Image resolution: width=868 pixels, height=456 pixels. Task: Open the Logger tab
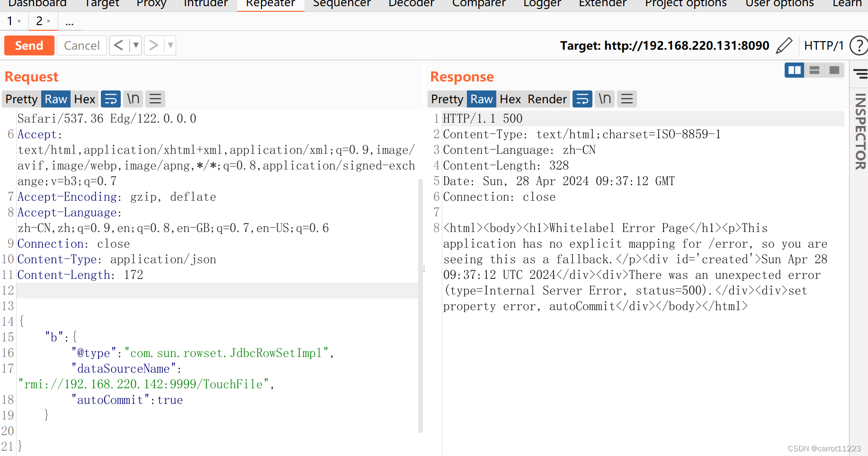pyautogui.click(x=542, y=3)
